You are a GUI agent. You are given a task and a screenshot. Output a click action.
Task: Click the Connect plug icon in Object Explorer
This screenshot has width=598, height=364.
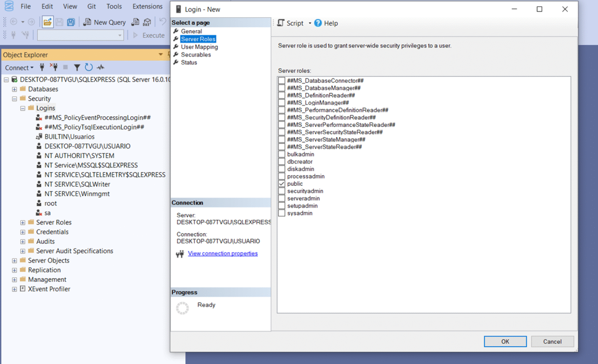coord(42,68)
